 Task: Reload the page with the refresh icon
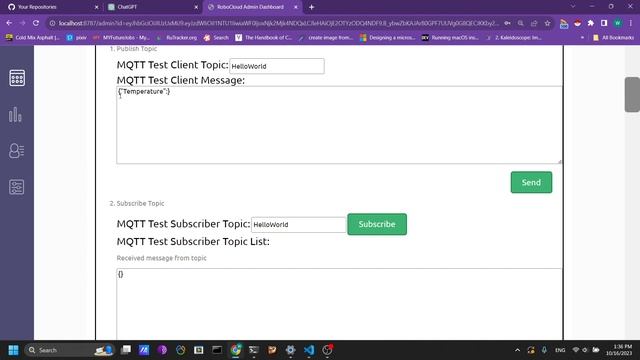point(36,23)
